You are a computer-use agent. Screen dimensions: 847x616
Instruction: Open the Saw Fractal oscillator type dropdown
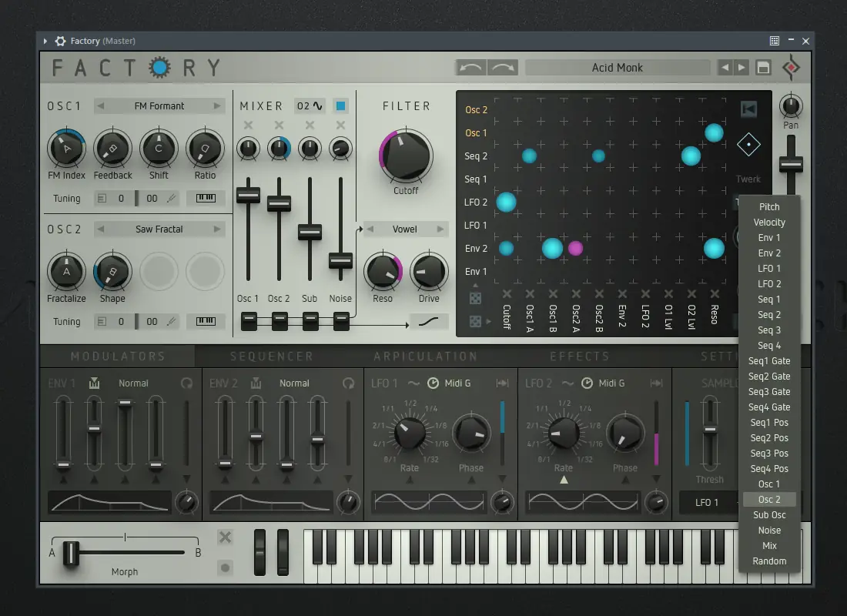(159, 229)
